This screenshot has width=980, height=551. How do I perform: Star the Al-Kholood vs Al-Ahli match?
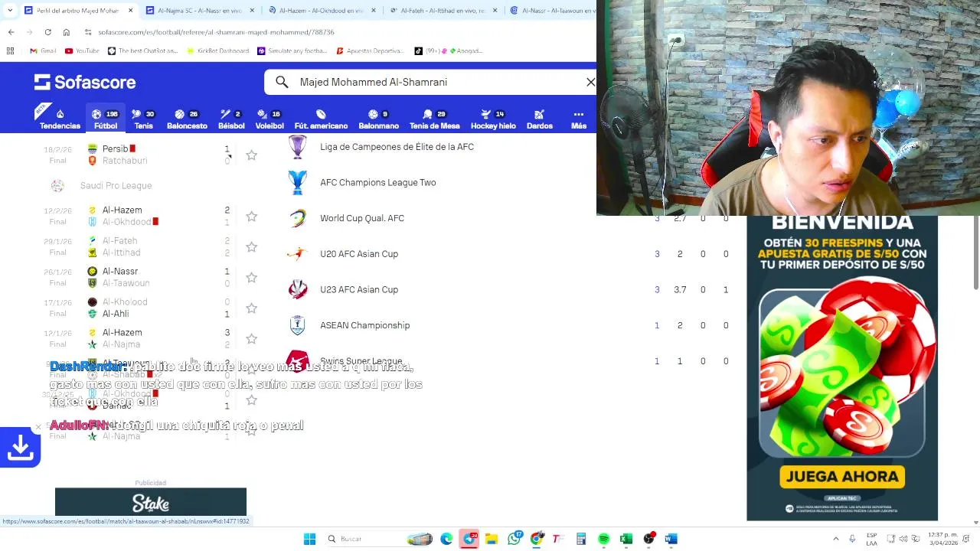tap(251, 308)
